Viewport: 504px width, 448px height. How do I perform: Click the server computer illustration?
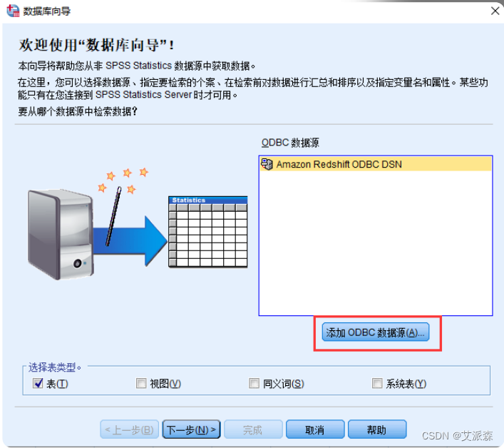(x=61, y=235)
